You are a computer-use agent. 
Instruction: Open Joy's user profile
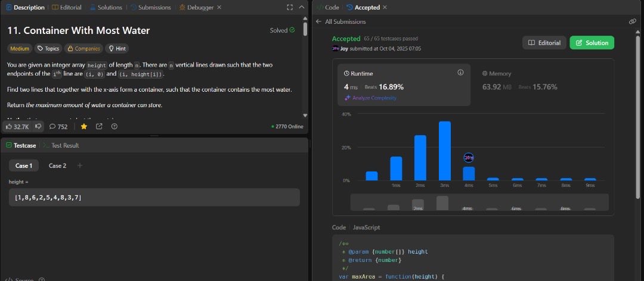pos(344,48)
